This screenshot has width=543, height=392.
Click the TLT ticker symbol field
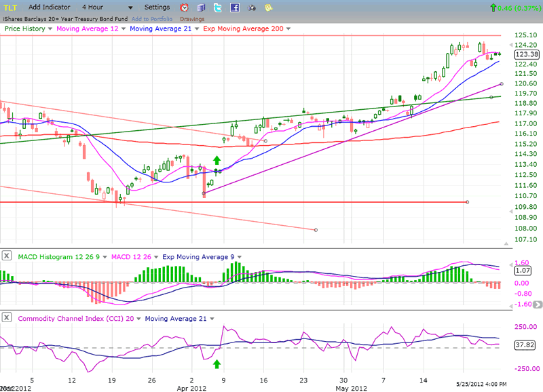(11, 7)
